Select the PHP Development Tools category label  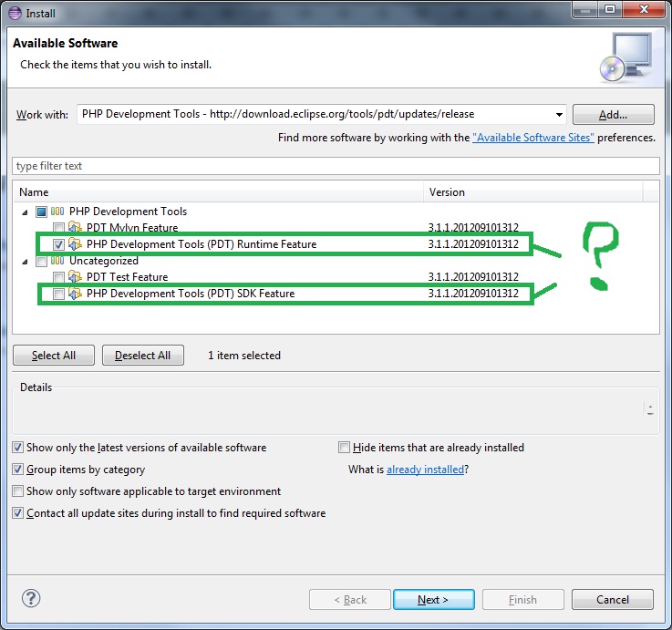pos(129,212)
